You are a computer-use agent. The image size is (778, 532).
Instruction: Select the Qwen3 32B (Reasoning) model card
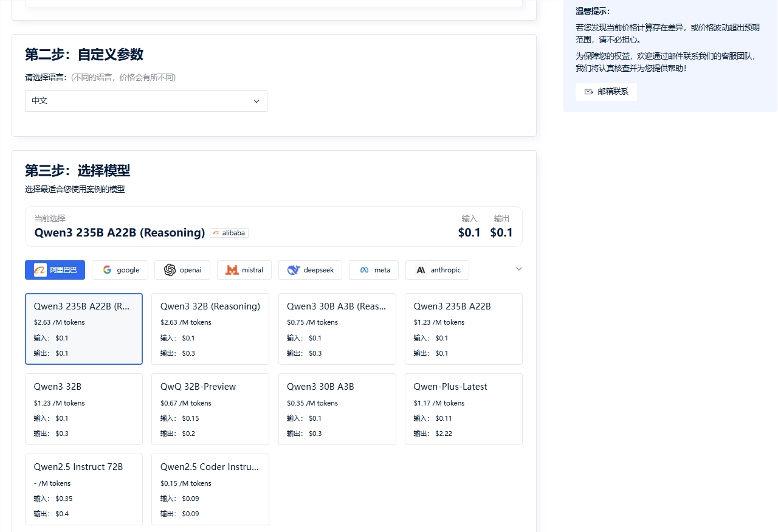[x=210, y=329]
